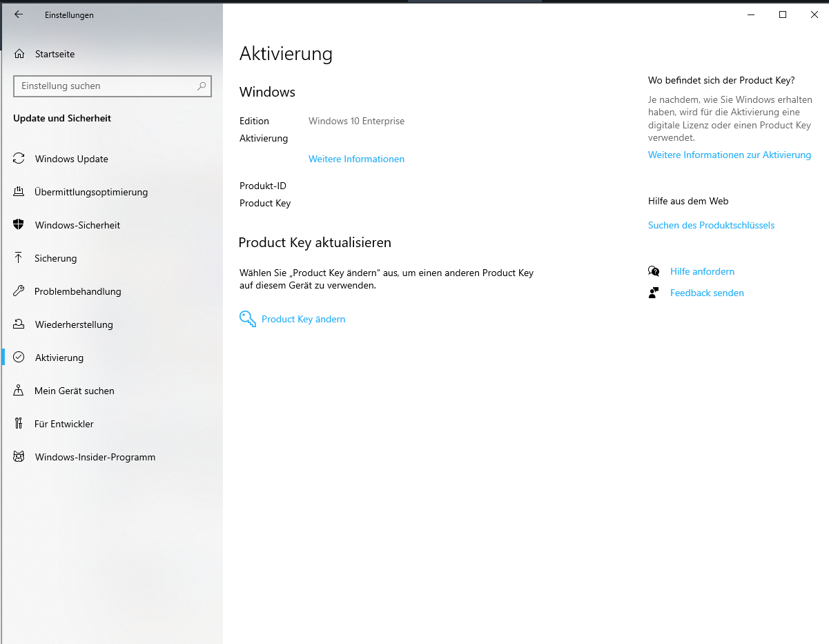Viewport: 829px width, 644px height.
Task: Click the Product Key aktualisieren heading
Action: (315, 243)
